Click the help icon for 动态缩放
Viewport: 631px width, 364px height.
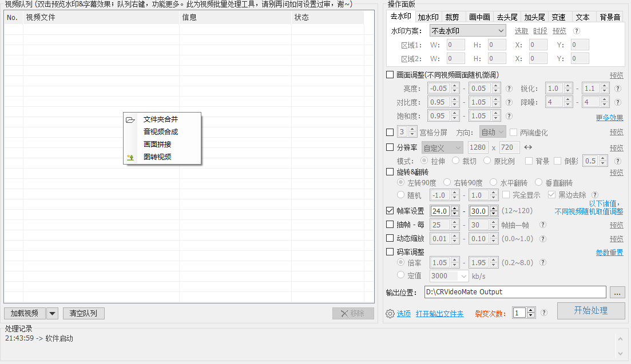543,239
